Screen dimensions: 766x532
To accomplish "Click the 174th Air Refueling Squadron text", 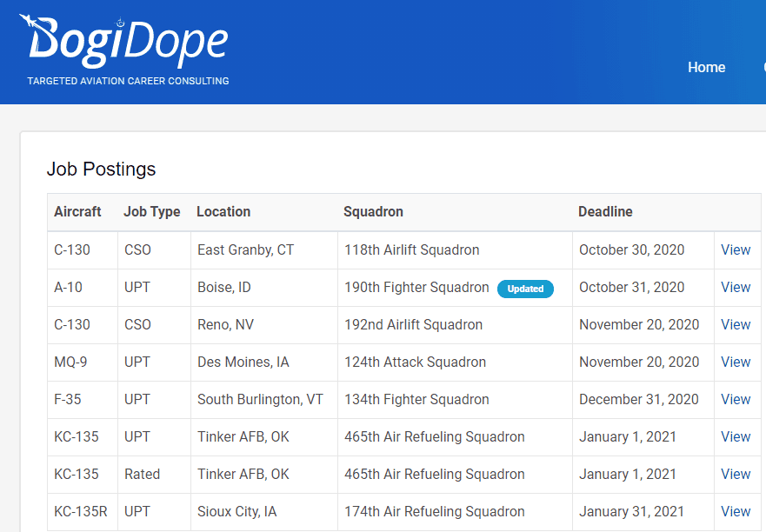I will 434,511.
